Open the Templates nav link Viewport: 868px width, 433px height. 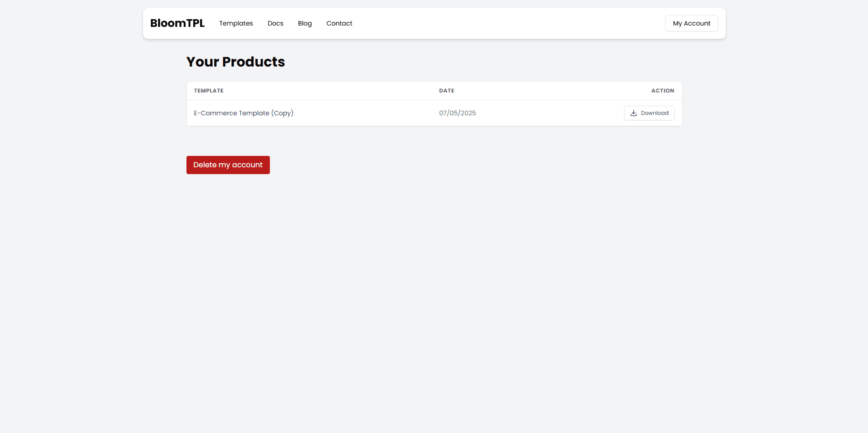click(x=236, y=23)
